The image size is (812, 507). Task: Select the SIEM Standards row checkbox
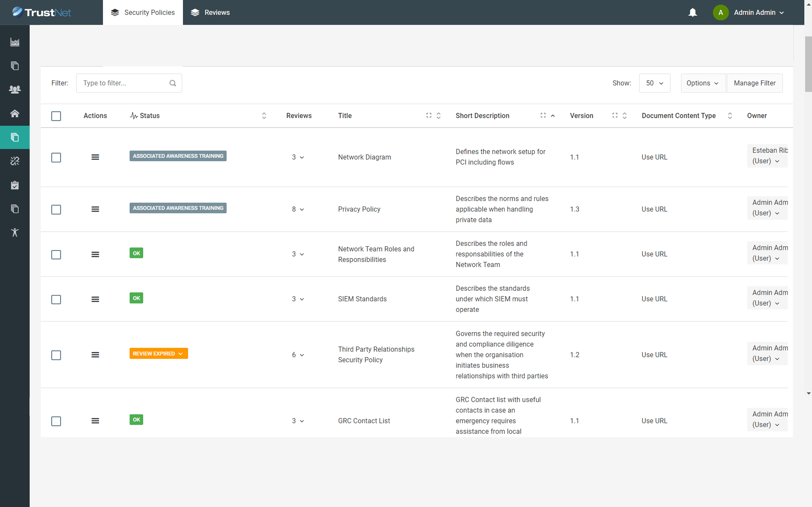[x=56, y=299]
